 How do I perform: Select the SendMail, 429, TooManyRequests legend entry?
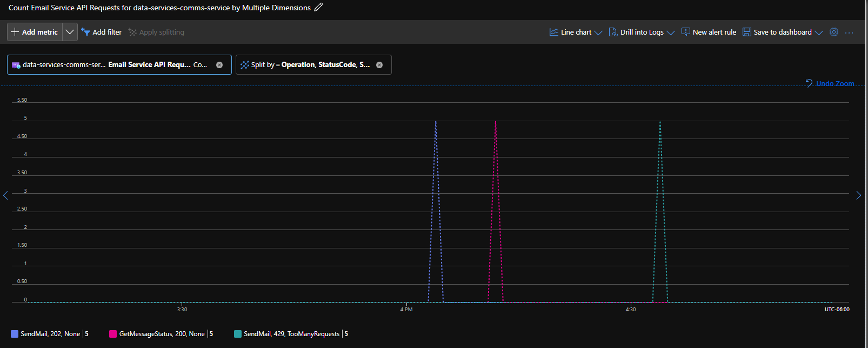[292, 334]
